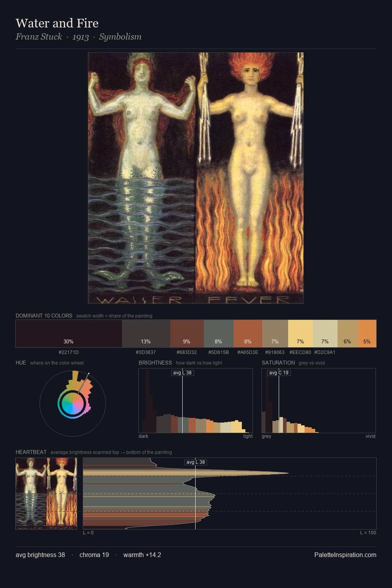Click the #D2C9A1 hex label

[325, 352]
